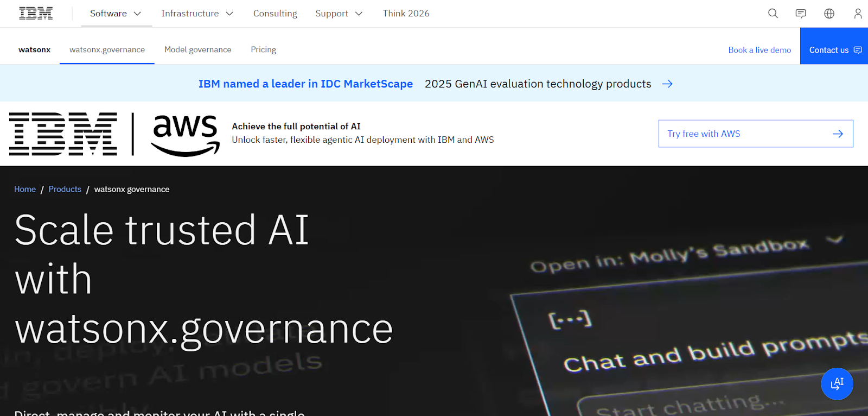The height and width of the screenshot is (416, 868).
Task: Click the arrow after GenAI evaluation banner
Action: [x=667, y=84]
